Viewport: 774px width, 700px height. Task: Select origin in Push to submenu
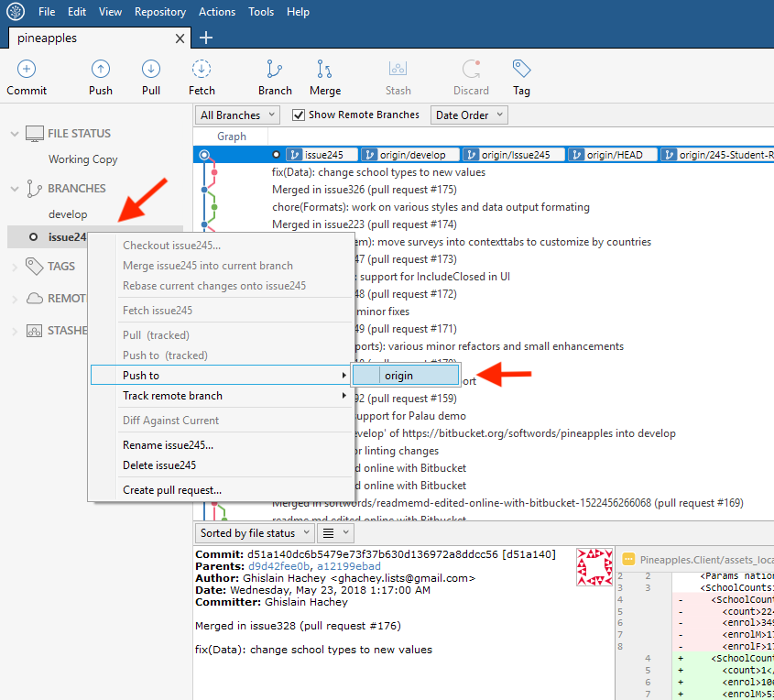[x=399, y=376]
